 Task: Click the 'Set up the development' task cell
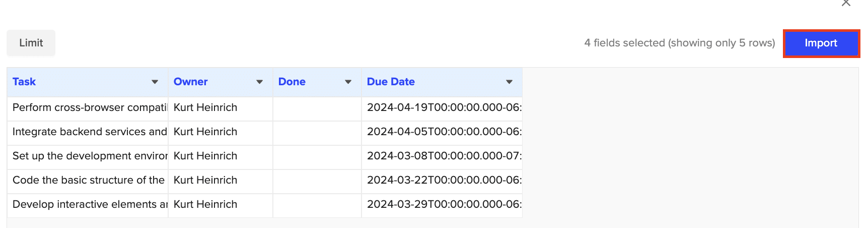(x=89, y=156)
